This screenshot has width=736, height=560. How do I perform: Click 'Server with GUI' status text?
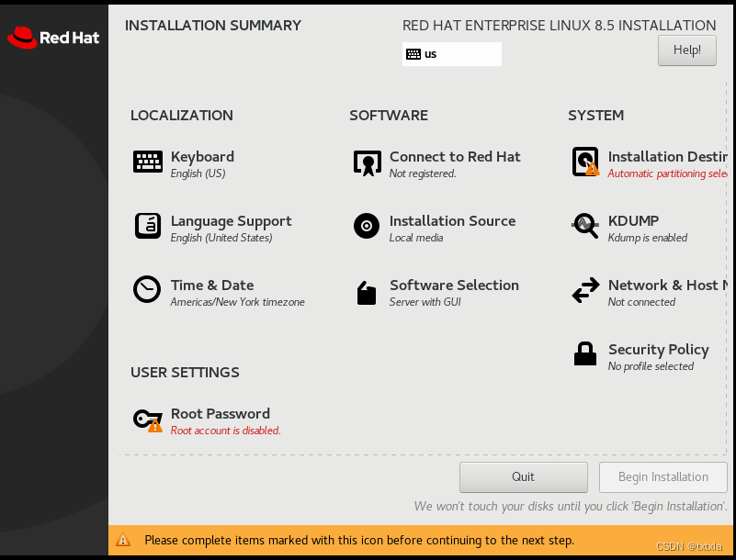[425, 302]
